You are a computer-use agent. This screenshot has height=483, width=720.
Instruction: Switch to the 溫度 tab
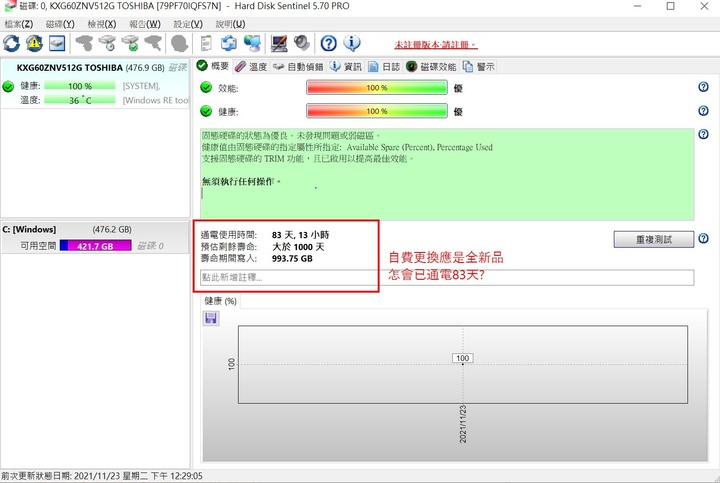coord(251,67)
